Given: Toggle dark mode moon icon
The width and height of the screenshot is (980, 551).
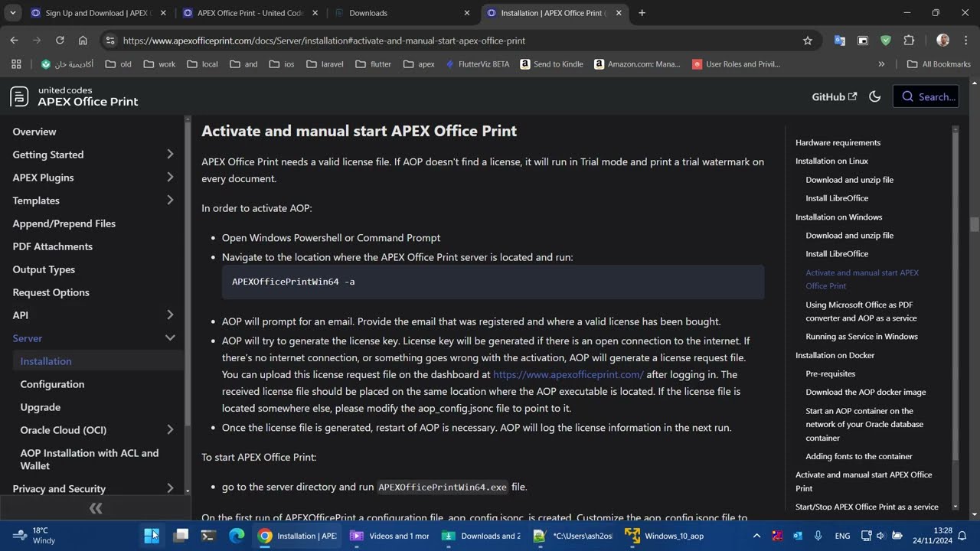Looking at the screenshot, I should 875,96.
